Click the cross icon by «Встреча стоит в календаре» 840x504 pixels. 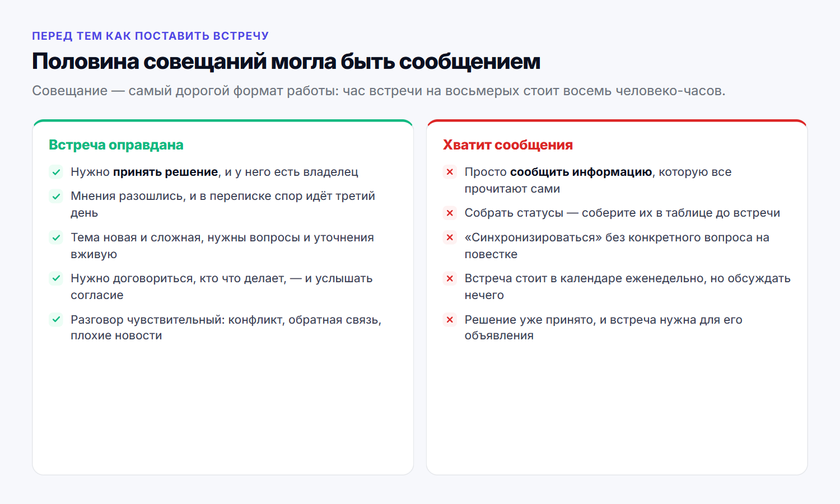coord(450,278)
